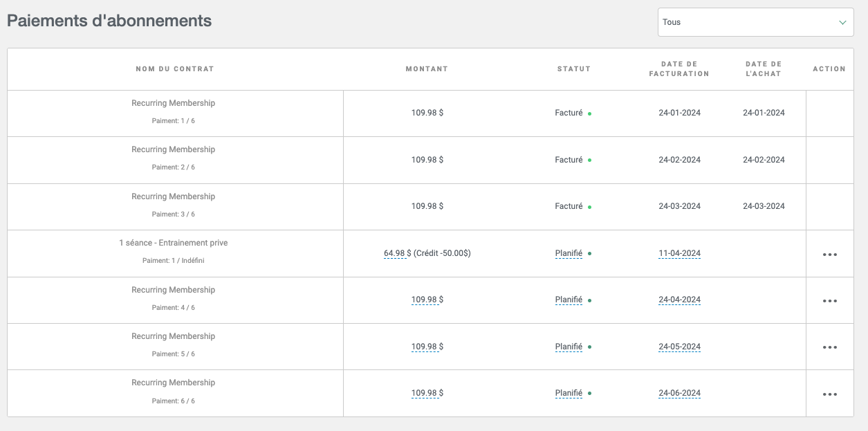Edit amount of payment 4 / 6
The image size is (868, 431).
tap(425, 300)
